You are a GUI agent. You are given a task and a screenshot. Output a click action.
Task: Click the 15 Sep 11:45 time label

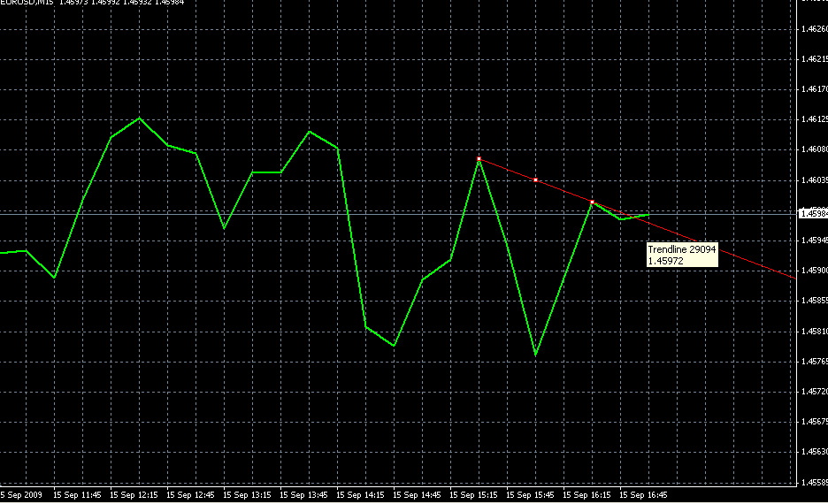[77, 495]
